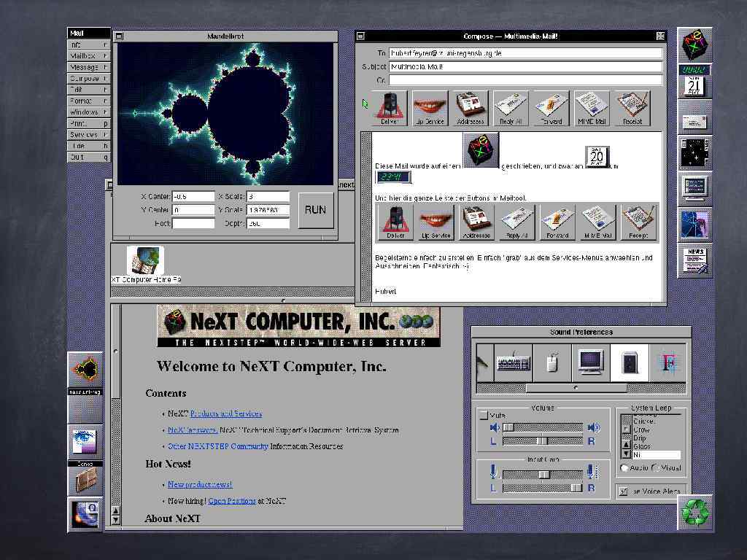Open the Info submenu in Mail menu
747x560 pixels.
pyautogui.click(x=89, y=44)
